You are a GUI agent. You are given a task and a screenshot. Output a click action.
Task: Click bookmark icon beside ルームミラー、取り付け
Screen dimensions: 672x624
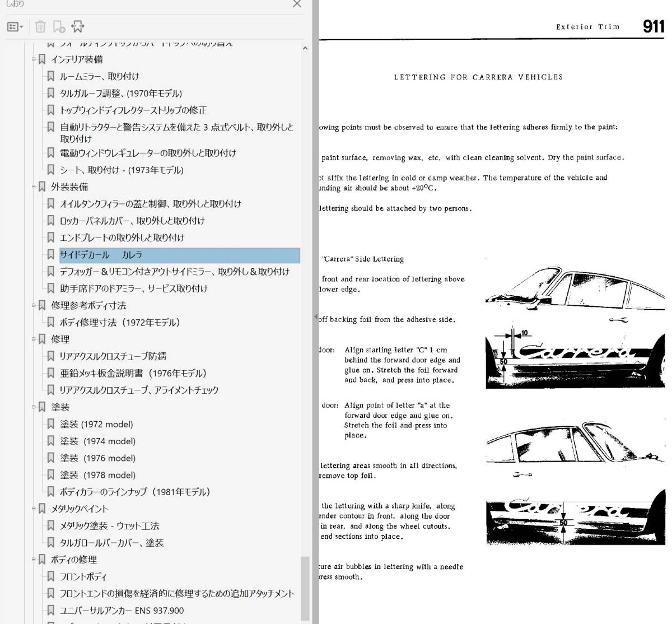point(50,76)
